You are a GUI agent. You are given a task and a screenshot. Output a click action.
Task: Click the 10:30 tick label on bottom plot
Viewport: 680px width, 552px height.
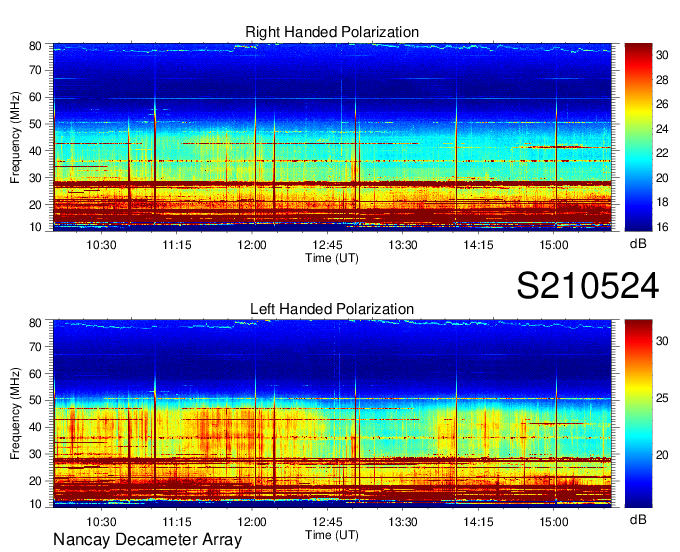[101, 522]
